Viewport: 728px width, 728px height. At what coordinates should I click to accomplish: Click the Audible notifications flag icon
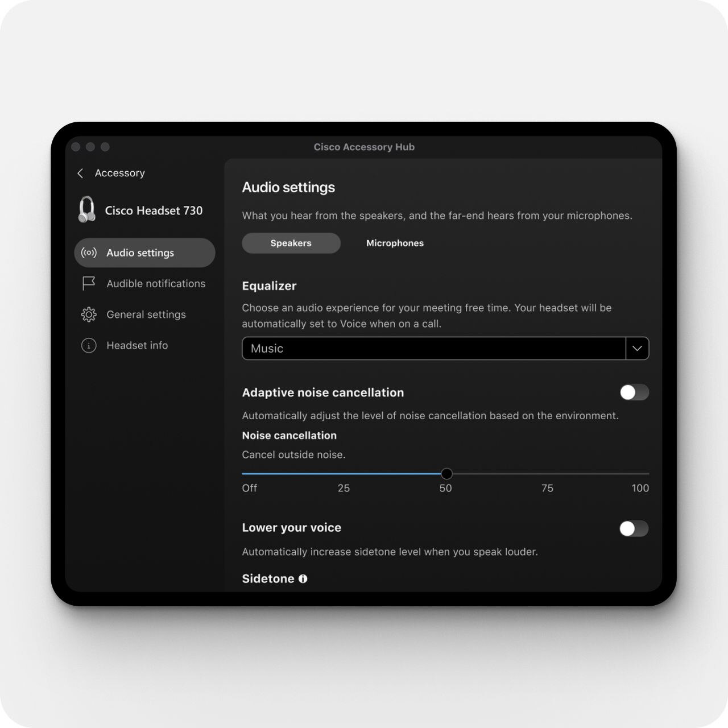[89, 283]
